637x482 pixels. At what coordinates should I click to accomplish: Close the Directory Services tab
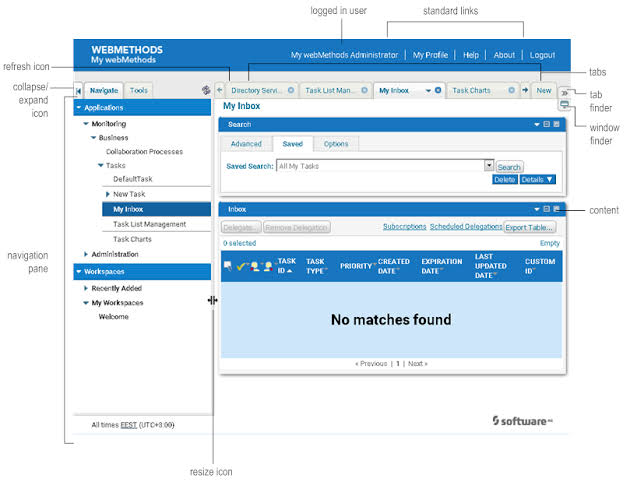pos(291,90)
